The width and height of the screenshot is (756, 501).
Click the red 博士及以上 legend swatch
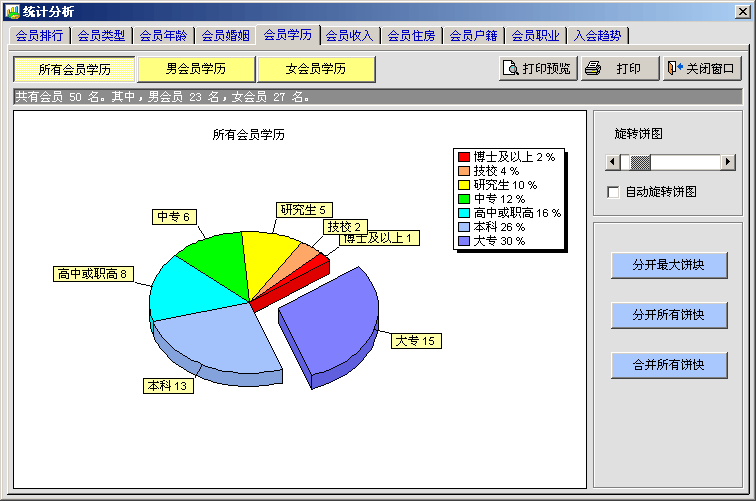point(464,157)
